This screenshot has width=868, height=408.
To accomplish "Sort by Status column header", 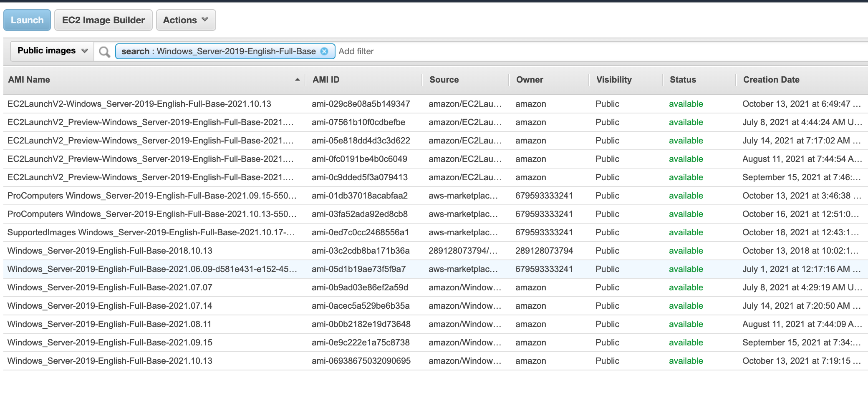I will point(683,80).
